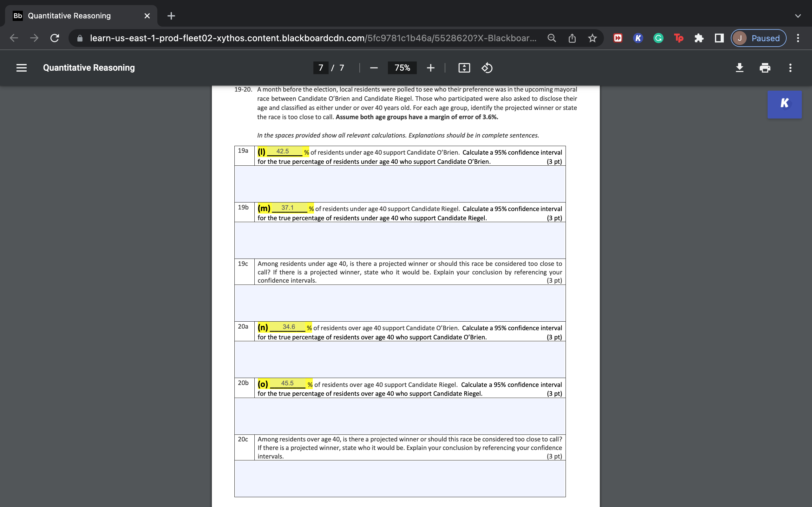The height and width of the screenshot is (507, 812).
Task: Toggle the PDF sidebar with the hamburger icon
Action: (21, 68)
